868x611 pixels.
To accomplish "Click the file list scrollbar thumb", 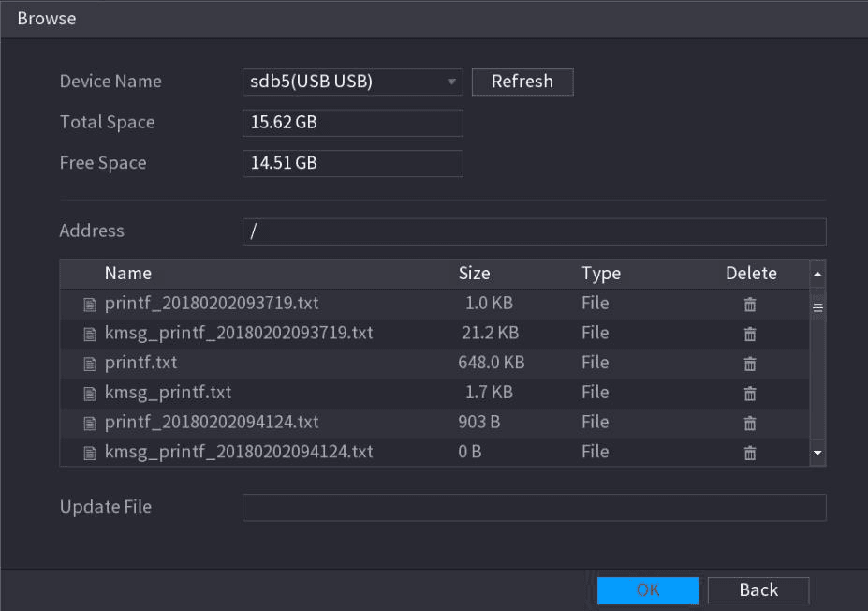I will coord(817,308).
